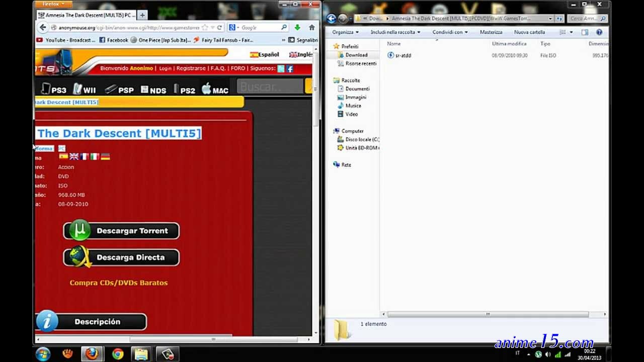Screen dimensions: 644x362
Task: Open the Firefox orange menu button
Action: pos(53,4)
